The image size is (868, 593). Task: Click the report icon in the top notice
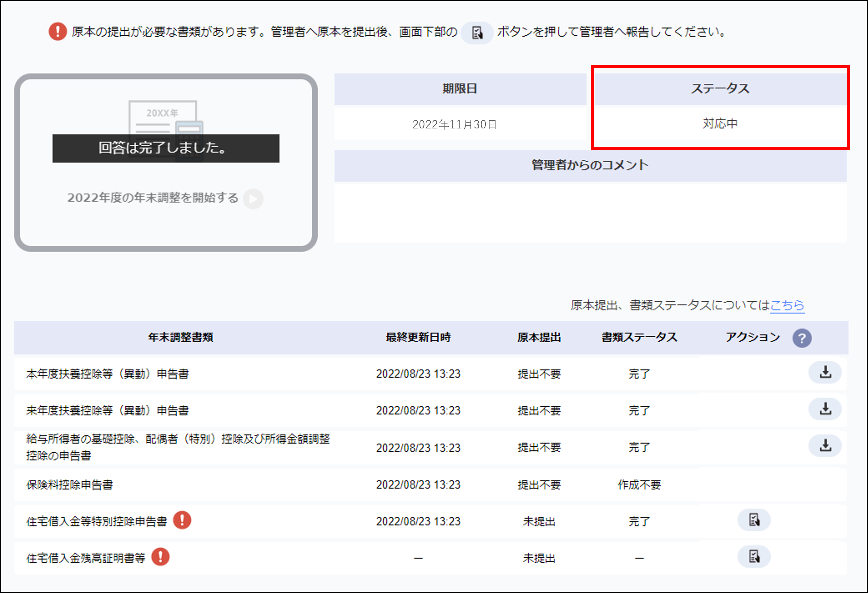pyautogui.click(x=477, y=32)
